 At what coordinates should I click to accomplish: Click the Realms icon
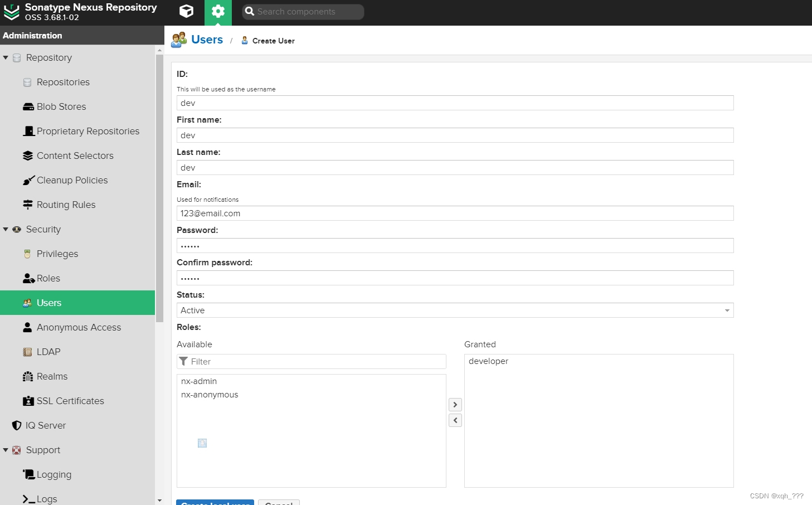(x=28, y=376)
